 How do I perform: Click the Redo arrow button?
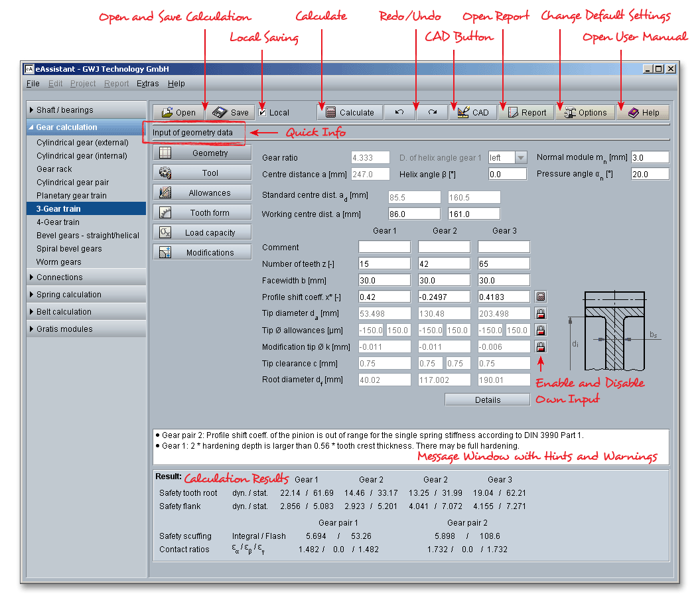tap(433, 112)
